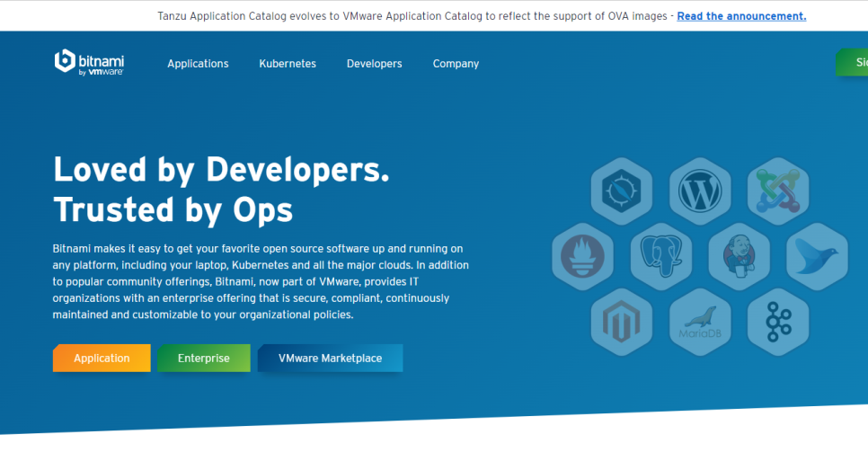Click the orange Application button

point(102,358)
